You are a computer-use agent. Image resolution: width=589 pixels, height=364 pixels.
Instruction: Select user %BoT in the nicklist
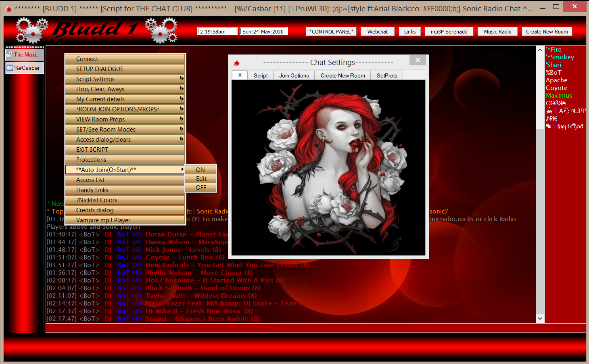[553, 73]
